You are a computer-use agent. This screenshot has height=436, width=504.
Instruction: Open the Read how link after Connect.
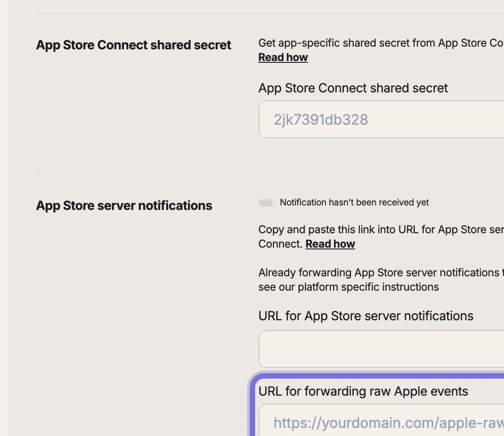(x=330, y=244)
